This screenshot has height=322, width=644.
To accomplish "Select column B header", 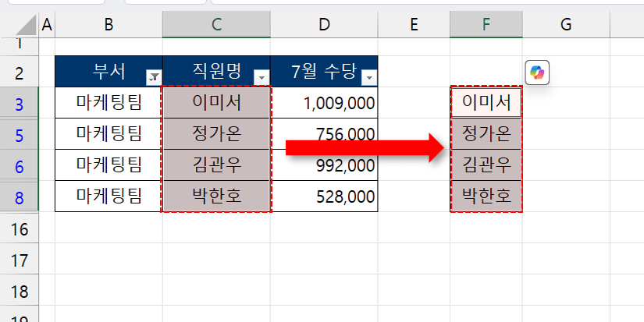I will coord(109,25).
